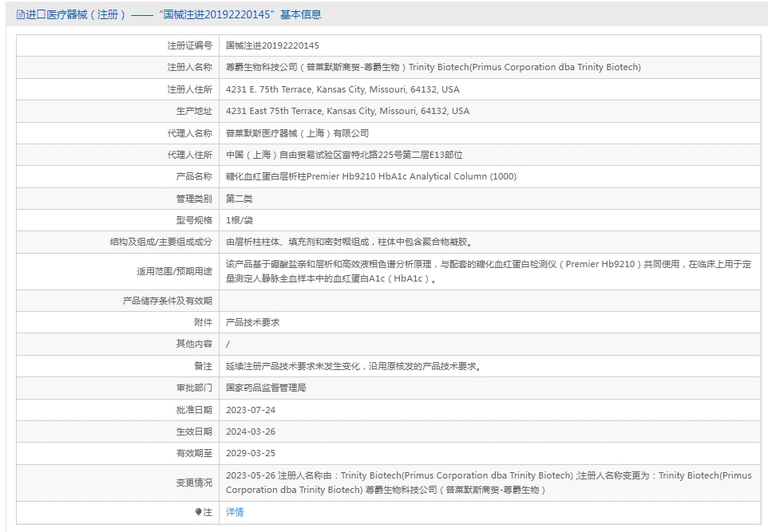The height and width of the screenshot is (532, 768).
Task: Click the 产品储存条件及有效期 label
Action: (x=167, y=301)
